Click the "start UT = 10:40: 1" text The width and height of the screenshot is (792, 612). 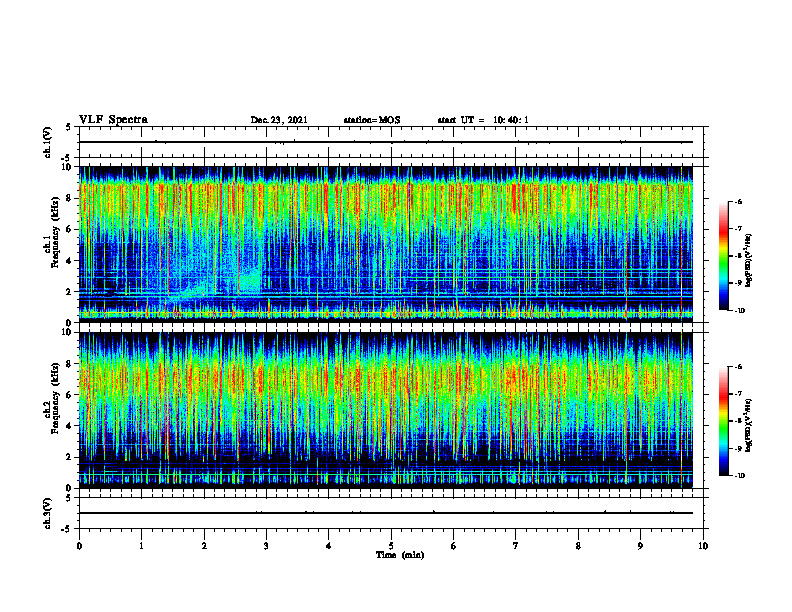point(483,120)
